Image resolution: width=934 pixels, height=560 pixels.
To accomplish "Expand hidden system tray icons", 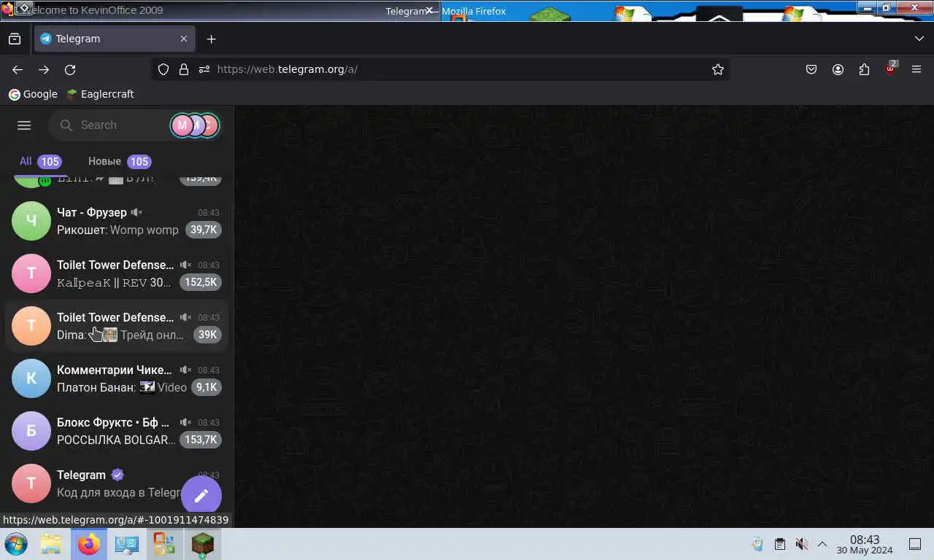I will (x=822, y=544).
